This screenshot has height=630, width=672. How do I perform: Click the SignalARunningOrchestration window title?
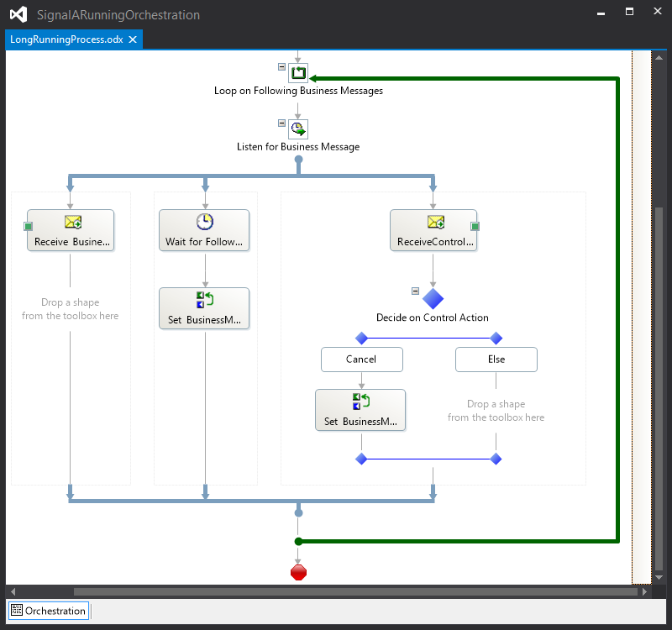pyautogui.click(x=118, y=15)
